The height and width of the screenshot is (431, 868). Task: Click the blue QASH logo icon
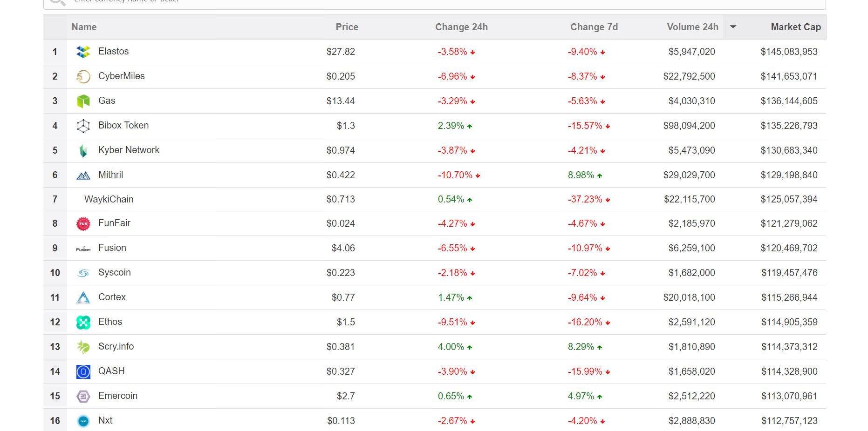[x=83, y=371]
